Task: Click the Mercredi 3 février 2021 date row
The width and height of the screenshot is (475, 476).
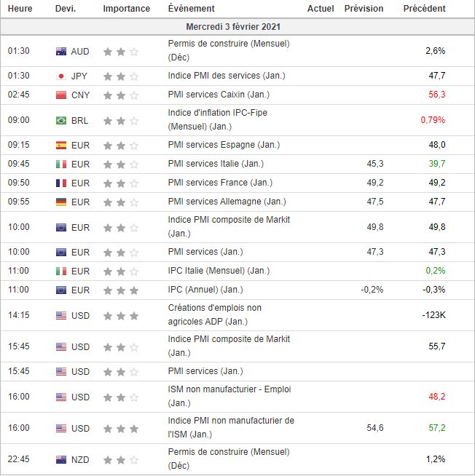Action: point(233,26)
